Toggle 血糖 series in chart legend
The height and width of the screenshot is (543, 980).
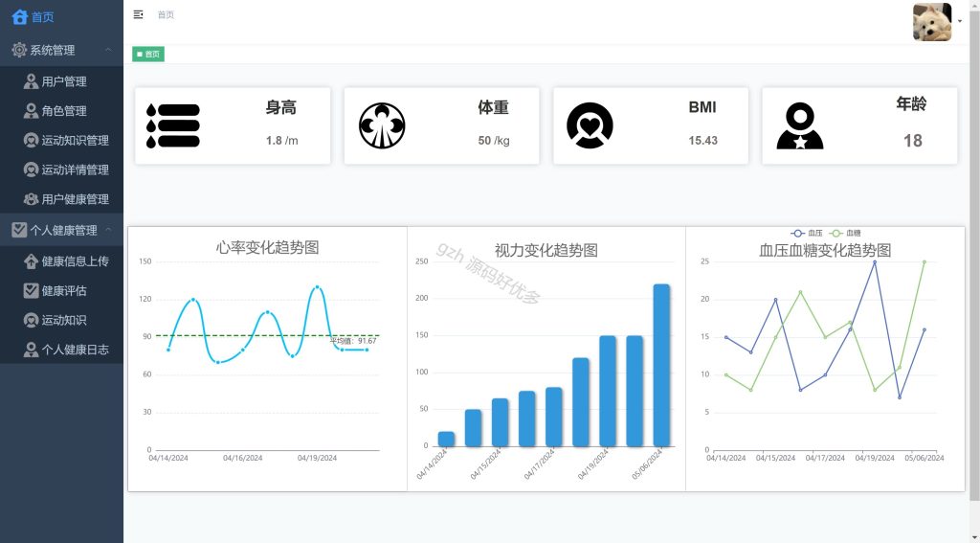coord(845,233)
